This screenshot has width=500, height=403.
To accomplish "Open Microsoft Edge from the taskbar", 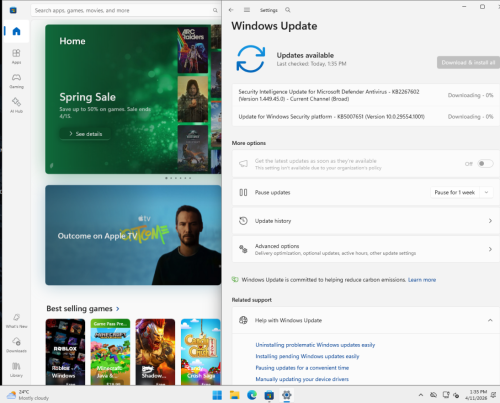I will [252, 395].
